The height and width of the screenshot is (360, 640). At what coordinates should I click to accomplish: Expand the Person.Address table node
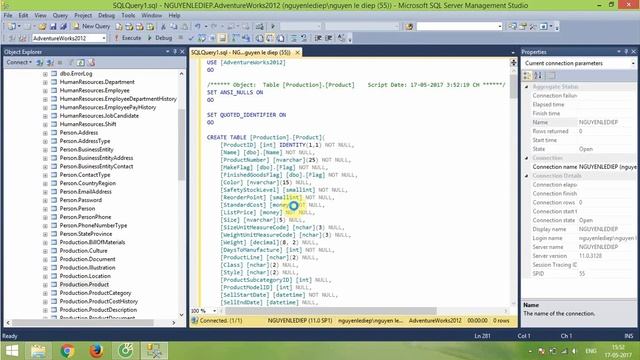(45, 133)
